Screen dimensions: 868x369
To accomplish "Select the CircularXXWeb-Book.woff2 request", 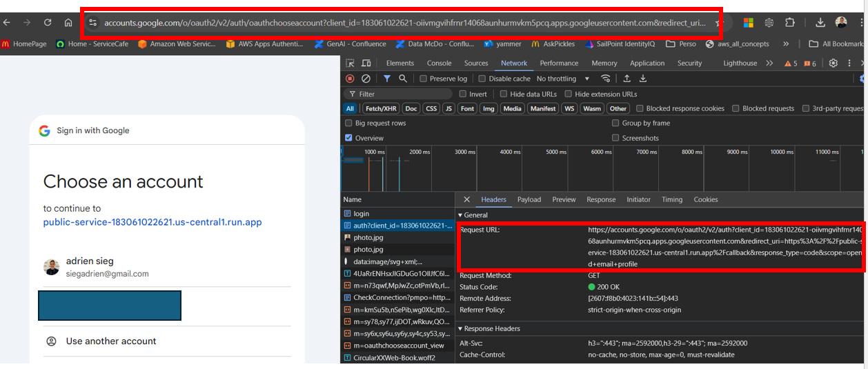I will click(397, 357).
